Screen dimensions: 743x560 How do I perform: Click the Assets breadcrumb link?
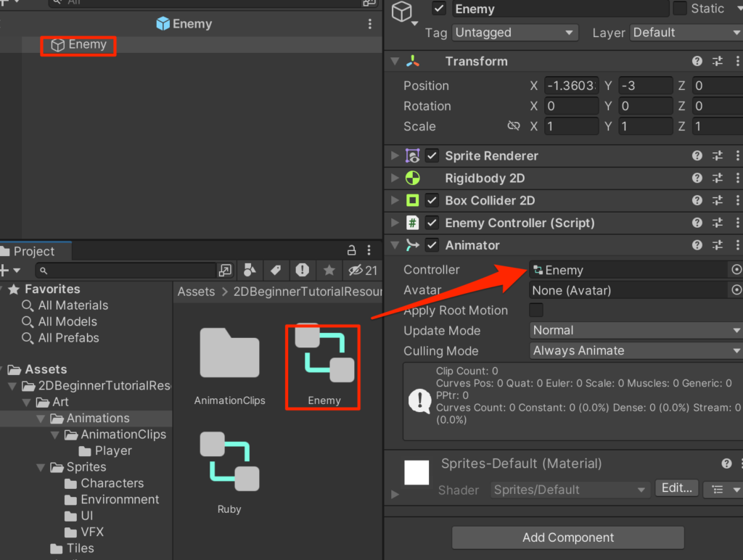196,292
